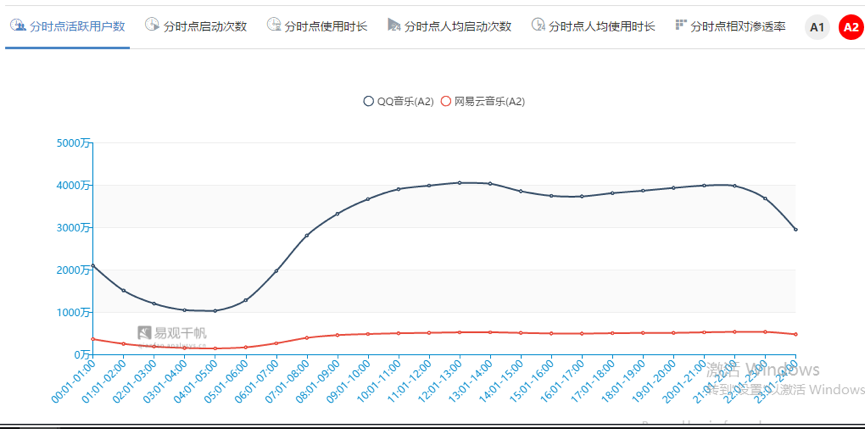Screen dimensions: 865x429
Task: Open the 分时点活跃用户数 tab
Action: tap(67, 26)
